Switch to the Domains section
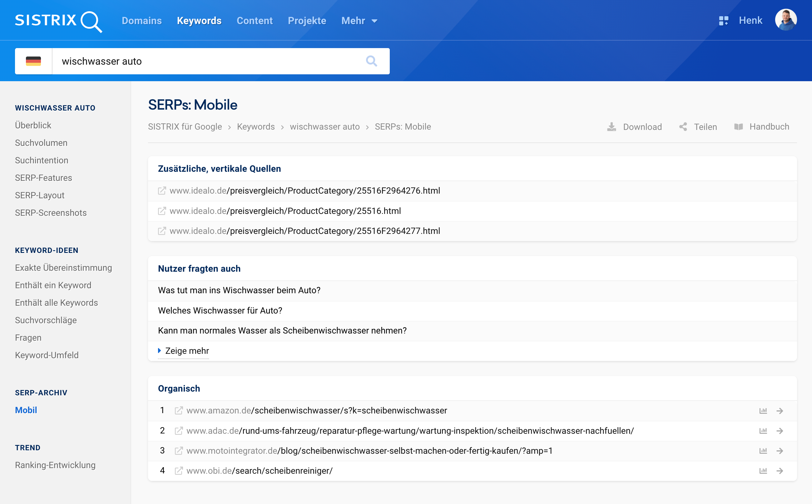Screen dimensions: 812x504 pyautogui.click(x=142, y=21)
